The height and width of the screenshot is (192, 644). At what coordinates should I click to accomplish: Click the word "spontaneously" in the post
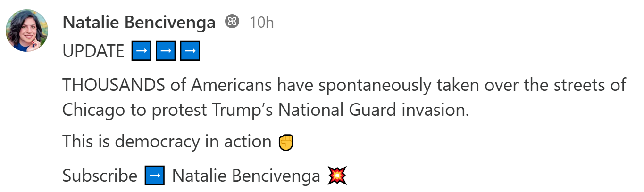click(353, 86)
